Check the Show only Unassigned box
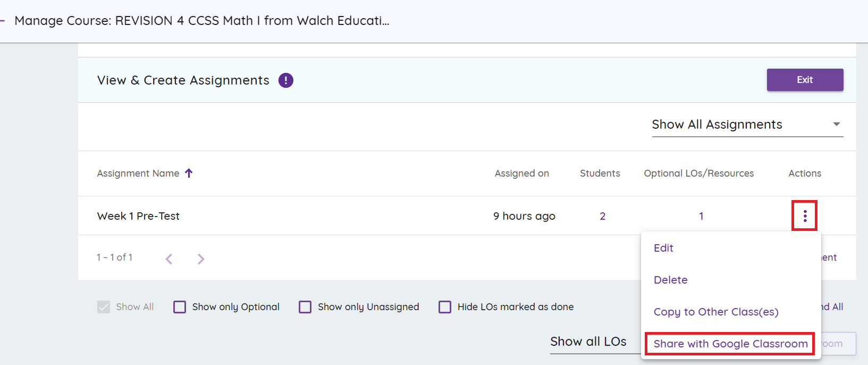 [305, 307]
